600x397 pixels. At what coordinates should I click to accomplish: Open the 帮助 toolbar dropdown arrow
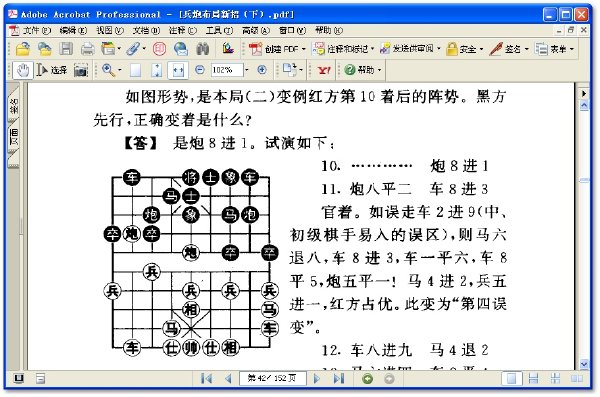380,70
